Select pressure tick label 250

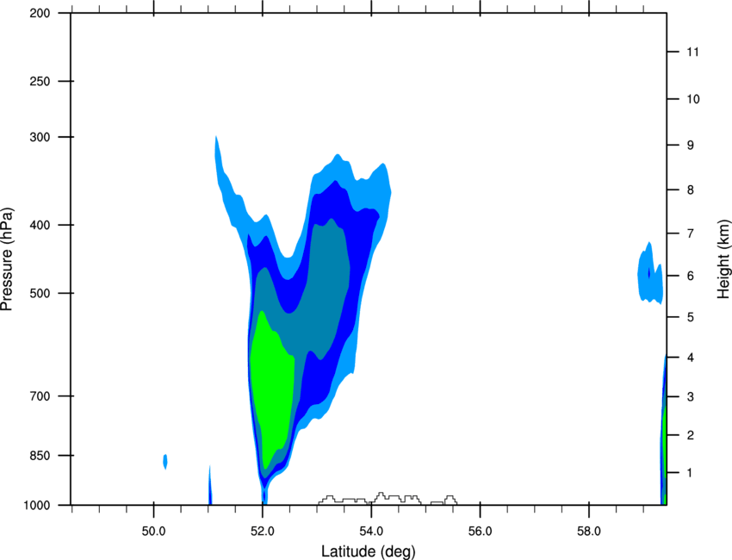40,81
